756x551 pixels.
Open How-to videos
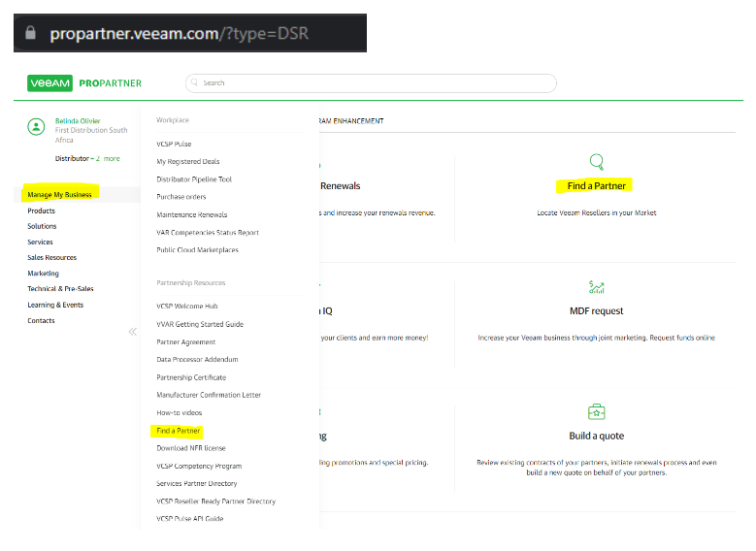179,412
